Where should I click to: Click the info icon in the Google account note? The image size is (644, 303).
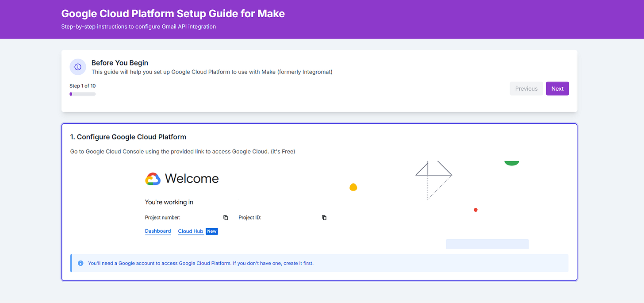(80, 263)
